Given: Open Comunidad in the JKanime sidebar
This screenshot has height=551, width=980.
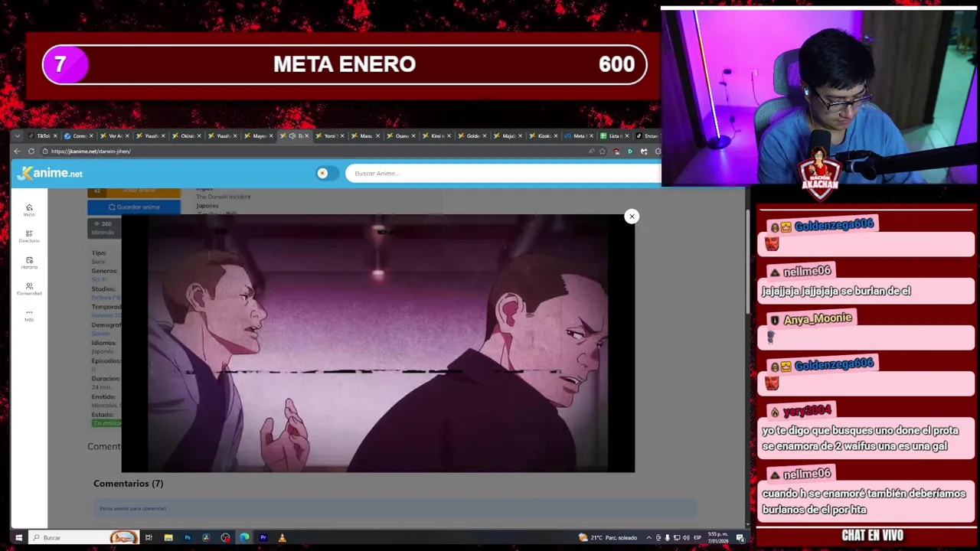Looking at the screenshot, I should pos(29,289).
